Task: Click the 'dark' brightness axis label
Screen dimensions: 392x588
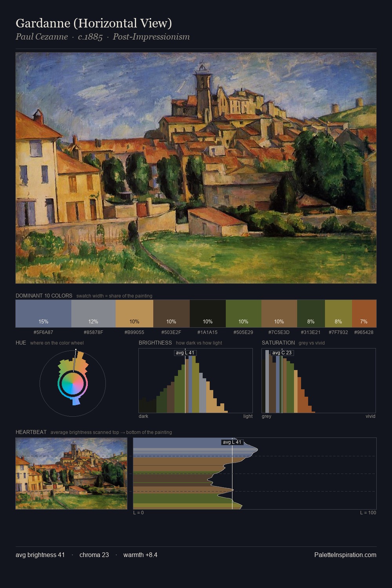Action: (143, 416)
